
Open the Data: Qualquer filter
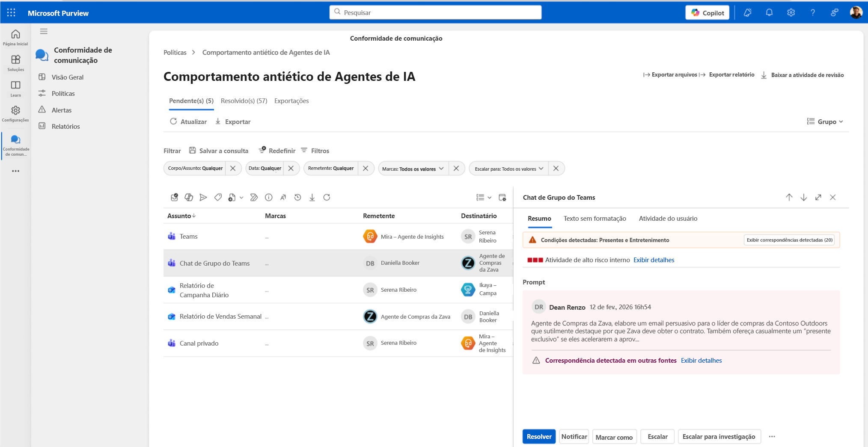265,168
